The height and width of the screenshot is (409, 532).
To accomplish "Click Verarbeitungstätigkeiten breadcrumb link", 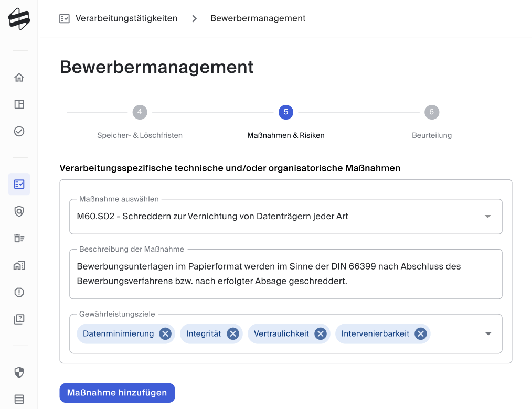I will [126, 18].
